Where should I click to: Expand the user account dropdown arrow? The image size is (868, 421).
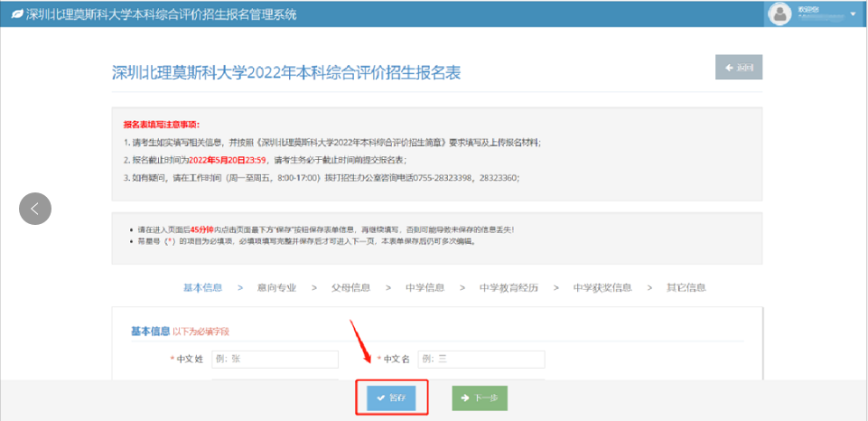coord(853,14)
